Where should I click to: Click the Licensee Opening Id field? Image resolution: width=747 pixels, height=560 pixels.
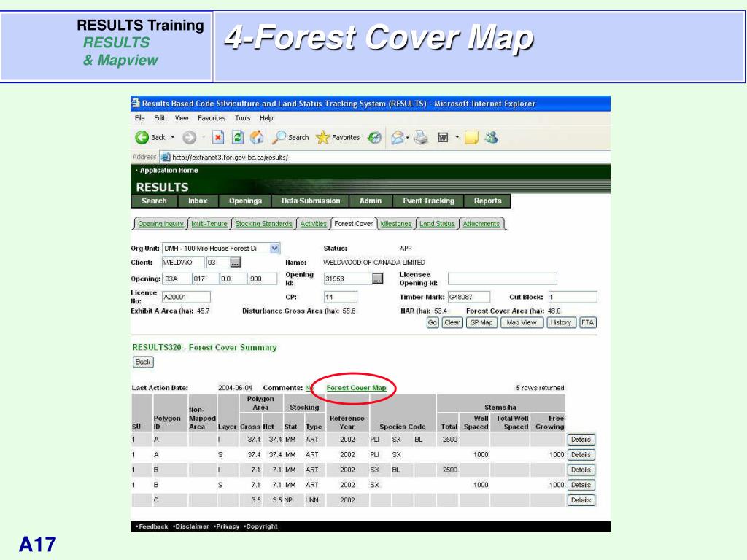point(502,279)
